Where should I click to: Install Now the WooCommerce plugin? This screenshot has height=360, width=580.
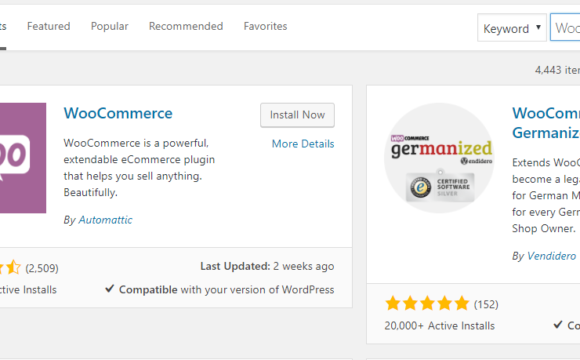click(x=297, y=115)
